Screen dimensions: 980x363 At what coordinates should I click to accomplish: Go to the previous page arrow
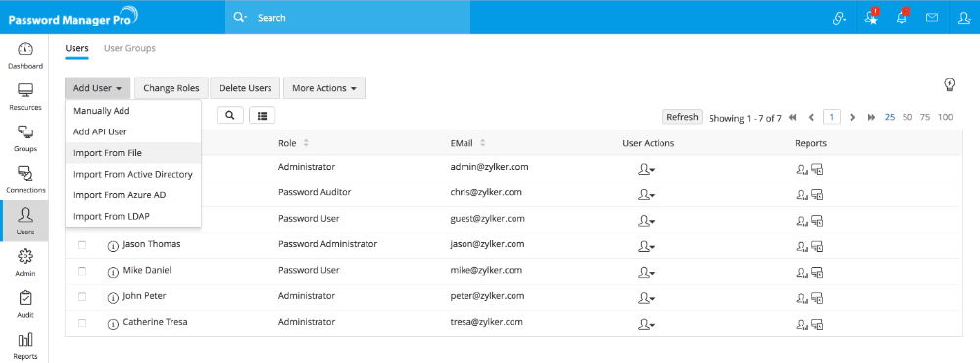[811, 117]
